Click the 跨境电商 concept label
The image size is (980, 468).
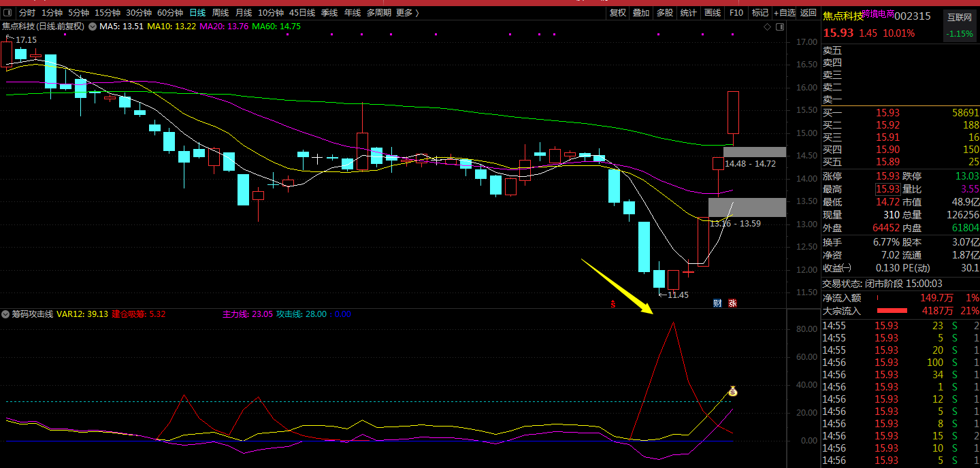(879, 14)
